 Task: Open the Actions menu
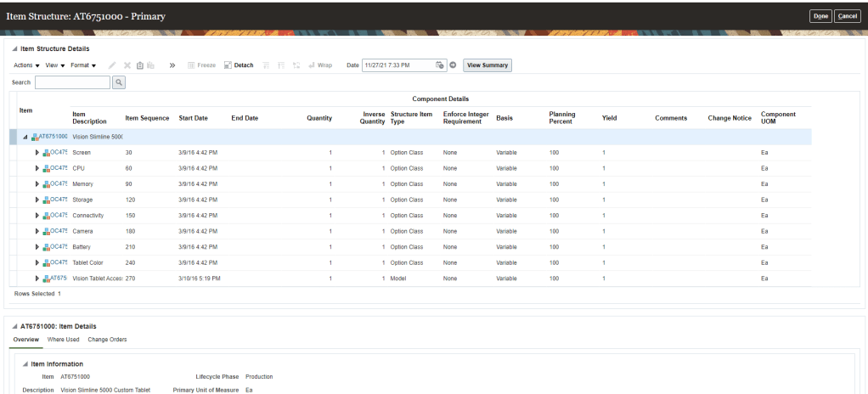pyautogui.click(x=26, y=65)
